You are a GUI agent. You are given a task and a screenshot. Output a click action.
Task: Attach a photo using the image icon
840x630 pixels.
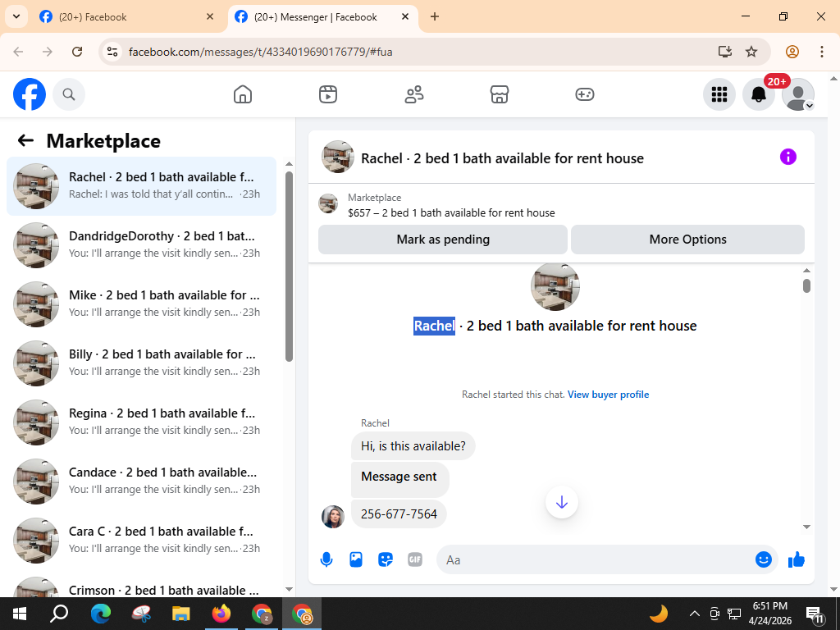point(356,559)
